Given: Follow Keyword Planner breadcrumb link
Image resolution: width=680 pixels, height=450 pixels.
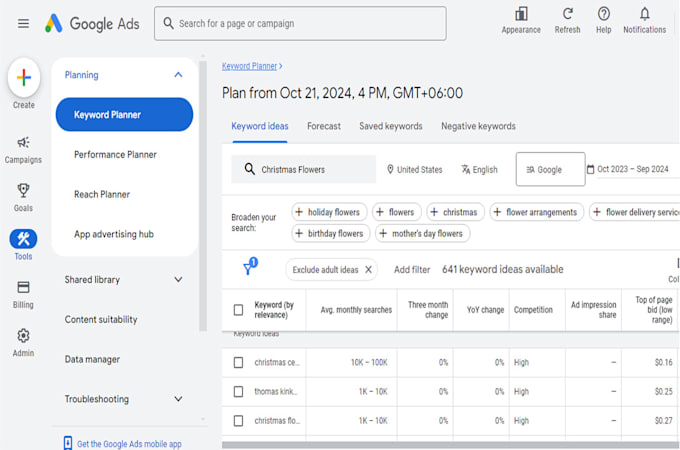Looking at the screenshot, I should click(249, 66).
